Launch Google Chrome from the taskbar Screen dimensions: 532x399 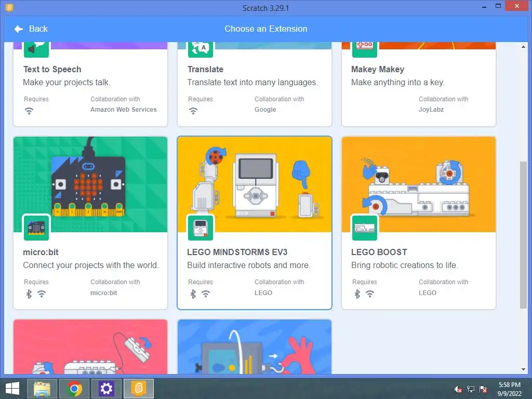74,389
